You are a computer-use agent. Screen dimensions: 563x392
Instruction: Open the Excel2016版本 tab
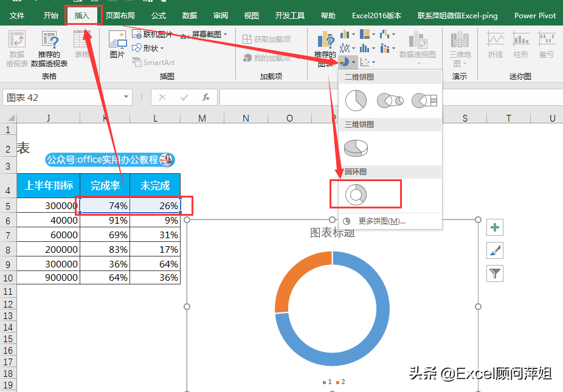(x=376, y=15)
